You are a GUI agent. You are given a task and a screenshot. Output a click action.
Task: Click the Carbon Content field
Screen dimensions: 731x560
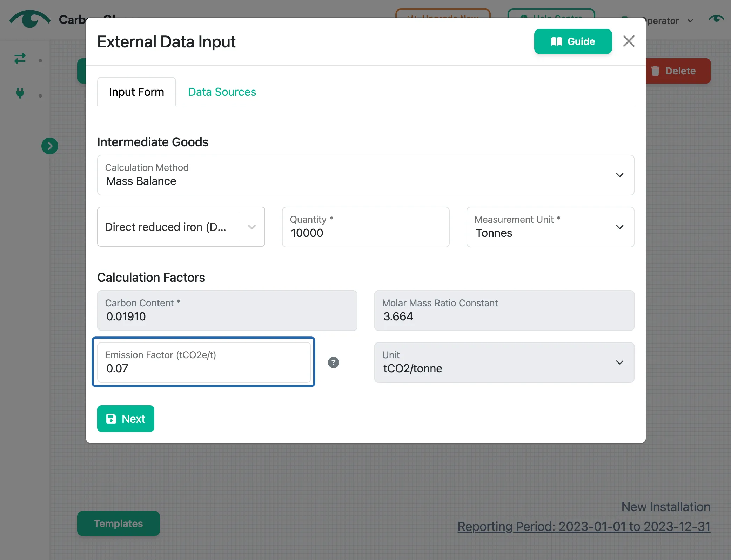click(x=227, y=311)
